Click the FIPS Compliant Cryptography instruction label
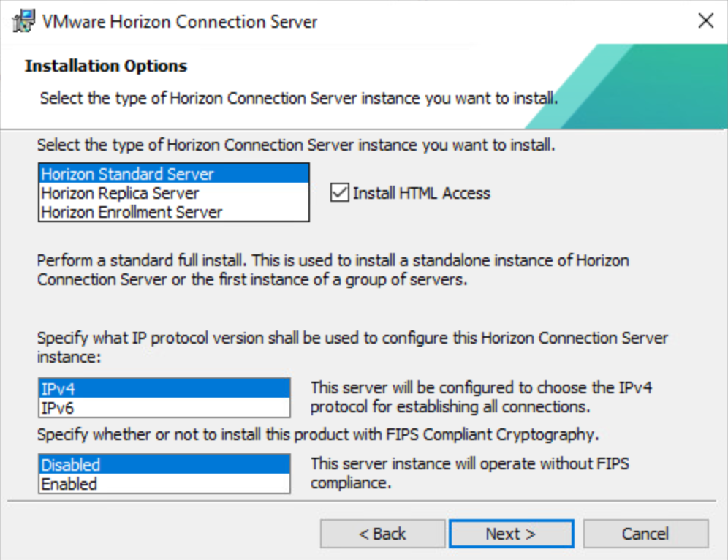Screen dimensions: 728x560 (318, 435)
